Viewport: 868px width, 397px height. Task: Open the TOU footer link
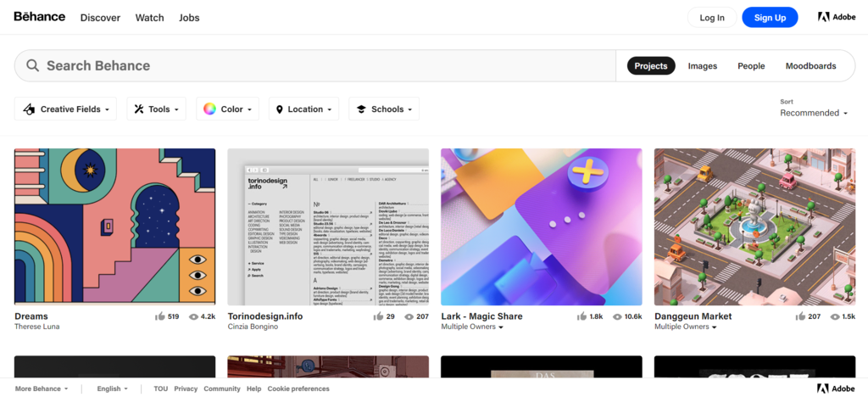point(160,389)
